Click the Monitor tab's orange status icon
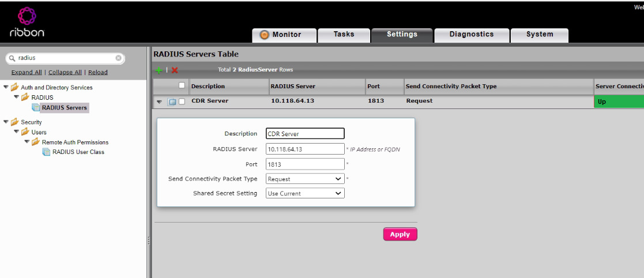The image size is (644, 278). click(265, 35)
